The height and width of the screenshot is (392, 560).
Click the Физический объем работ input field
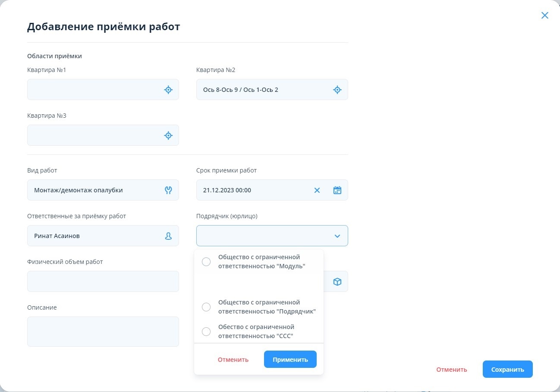click(103, 282)
